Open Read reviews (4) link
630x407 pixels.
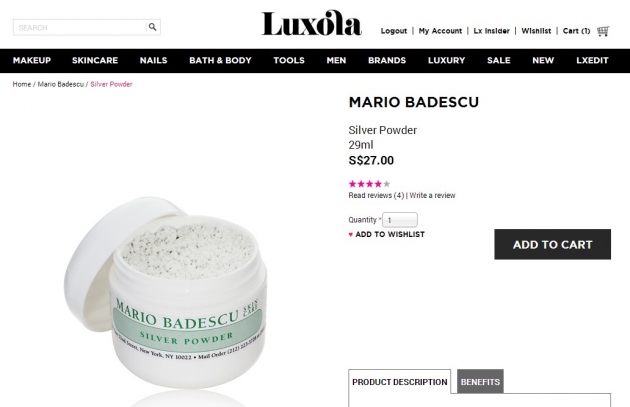tap(376, 196)
